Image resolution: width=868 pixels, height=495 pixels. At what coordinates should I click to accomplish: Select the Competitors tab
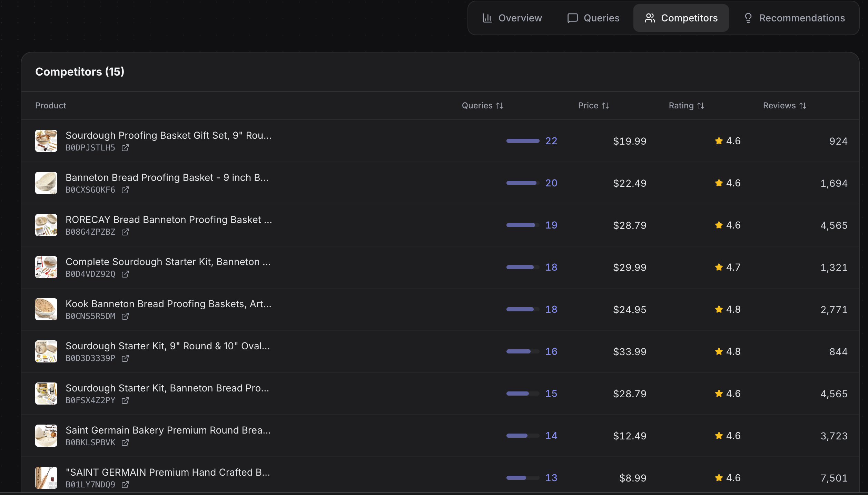coord(681,18)
